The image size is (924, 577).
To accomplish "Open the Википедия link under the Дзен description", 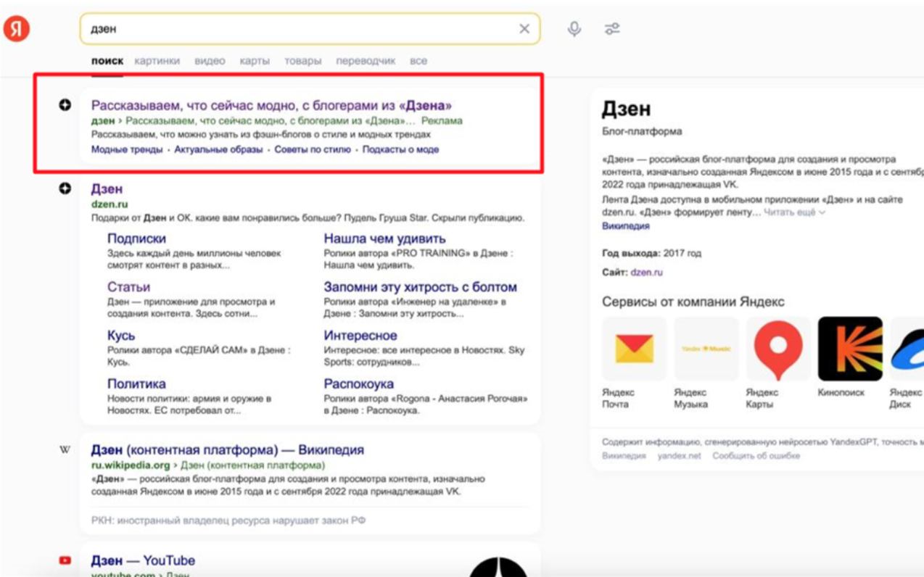I will (x=626, y=226).
